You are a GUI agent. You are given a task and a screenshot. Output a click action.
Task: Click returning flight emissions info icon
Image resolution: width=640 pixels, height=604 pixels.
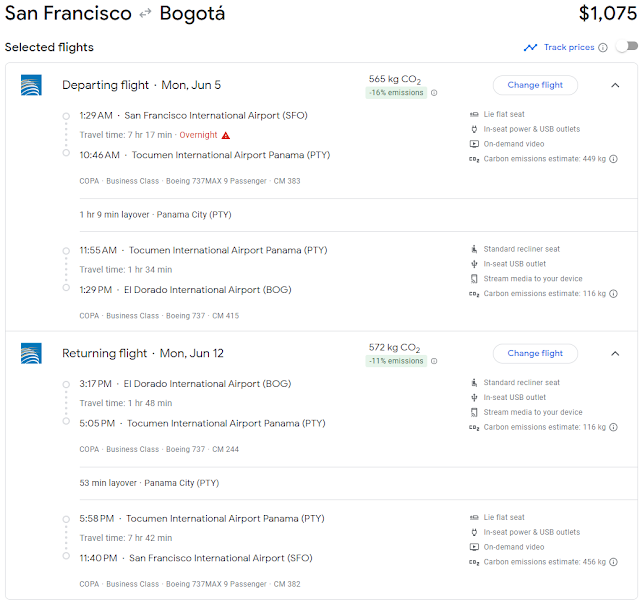pyautogui.click(x=434, y=361)
